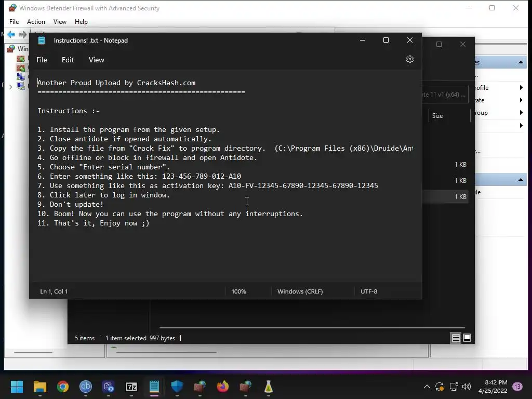
Task: Click line '8. Click later to log in window.'
Action: pyautogui.click(x=103, y=195)
